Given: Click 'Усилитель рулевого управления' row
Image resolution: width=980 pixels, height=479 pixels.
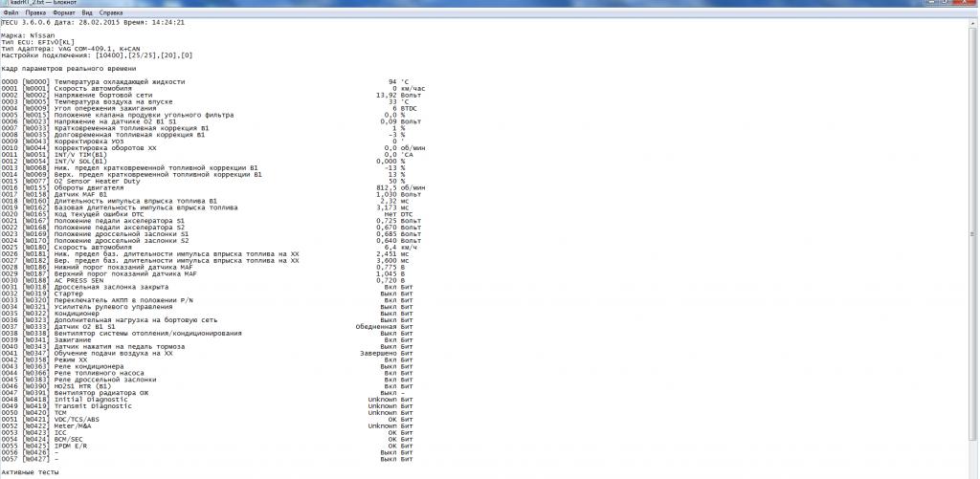Looking at the screenshot, I should click(213, 307).
